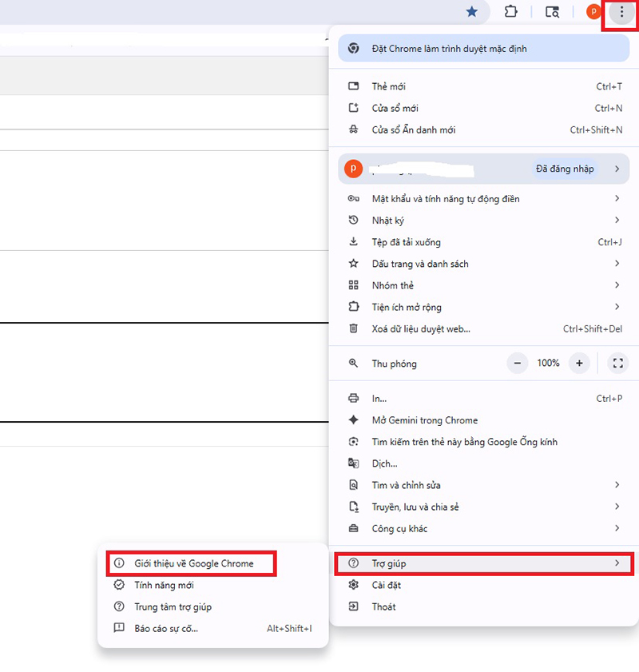Click the Google Lens icon in menu
This screenshot has height=672, width=639.
point(353,441)
